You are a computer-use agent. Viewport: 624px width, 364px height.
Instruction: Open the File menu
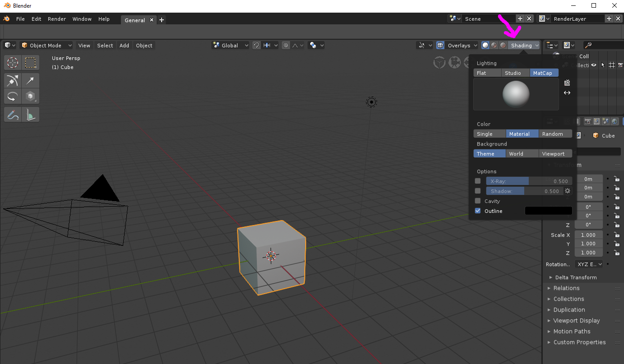(20, 19)
